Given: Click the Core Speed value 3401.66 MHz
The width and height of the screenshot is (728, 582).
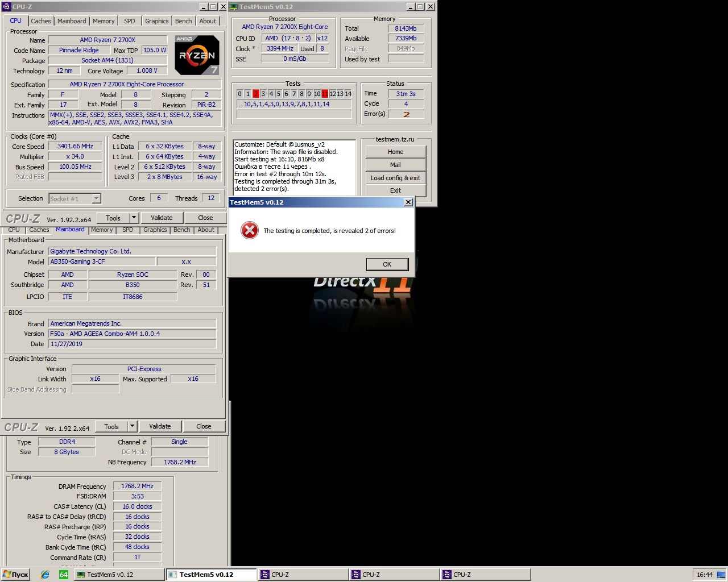Looking at the screenshot, I should coord(75,146).
